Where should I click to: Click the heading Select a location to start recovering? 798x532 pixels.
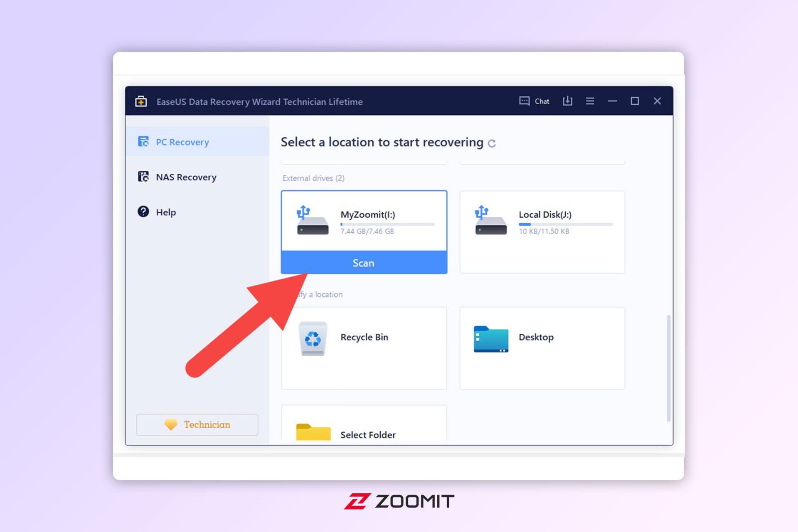click(x=382, y=142)
